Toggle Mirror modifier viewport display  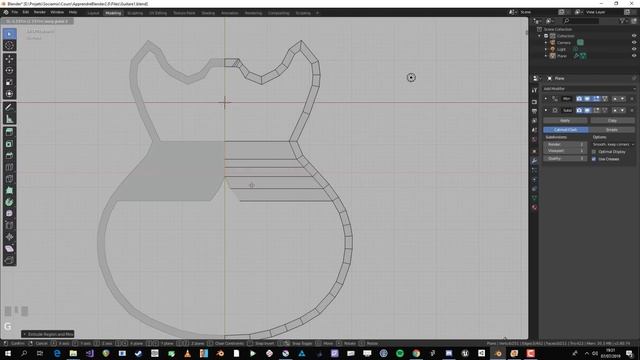click(587, 99)
